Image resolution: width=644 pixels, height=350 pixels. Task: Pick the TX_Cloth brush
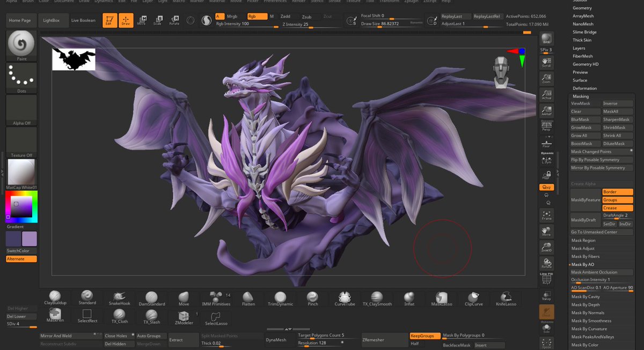point(119,316)
